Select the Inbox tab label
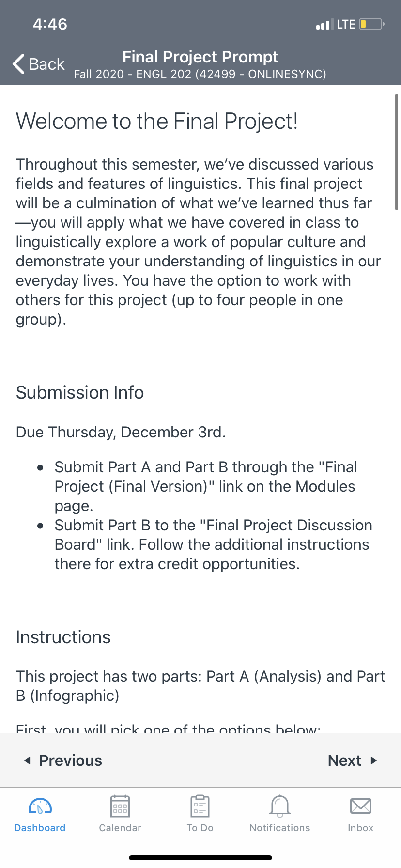 pos(361,828)
